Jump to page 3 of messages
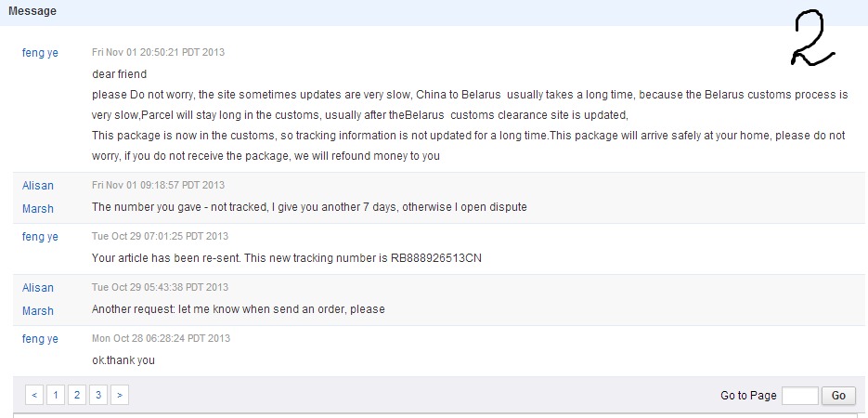The image size is (868, 418). pyautogui.click(x=97, y=396)
